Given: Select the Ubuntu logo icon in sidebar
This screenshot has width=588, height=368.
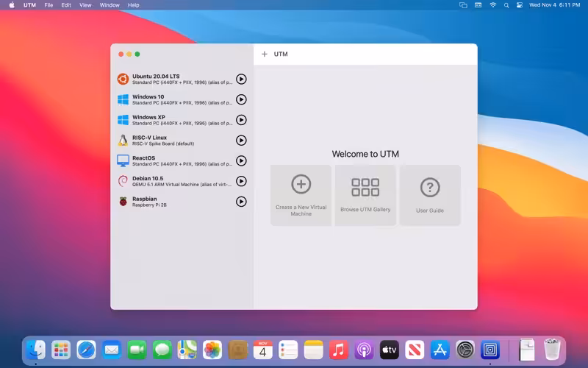Looking at the screenshot, I should coord(123,79).
